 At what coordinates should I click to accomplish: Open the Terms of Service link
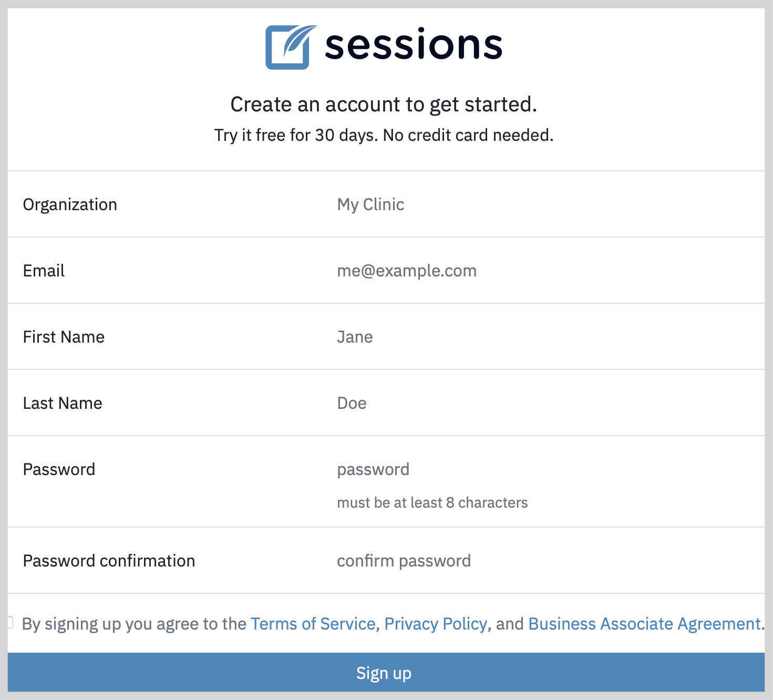click(313, 624)
